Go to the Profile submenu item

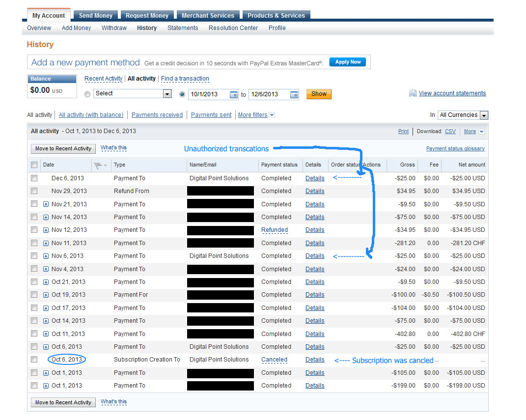[277, 28]
